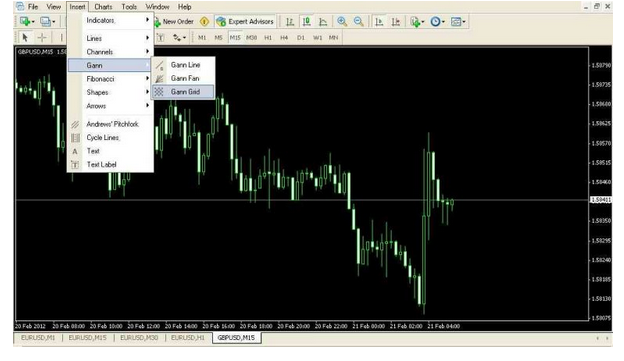Switch to M5 timeframe
Screen dimensions: 624x361
218,37
